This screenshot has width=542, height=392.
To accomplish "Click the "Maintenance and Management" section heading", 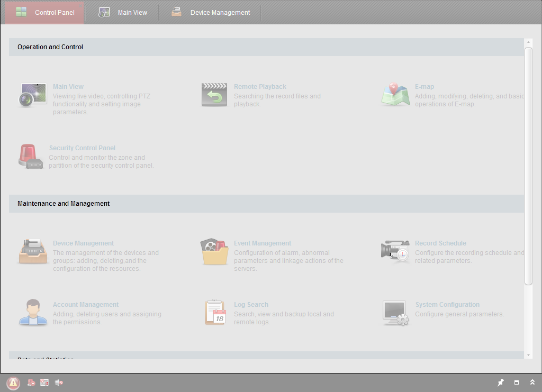I will (64, 204).
